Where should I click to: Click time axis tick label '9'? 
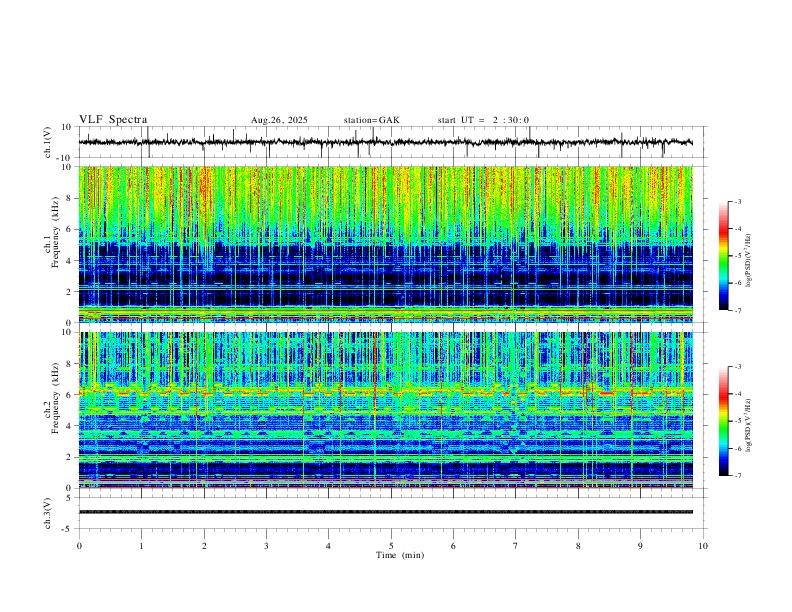point(640,546)
